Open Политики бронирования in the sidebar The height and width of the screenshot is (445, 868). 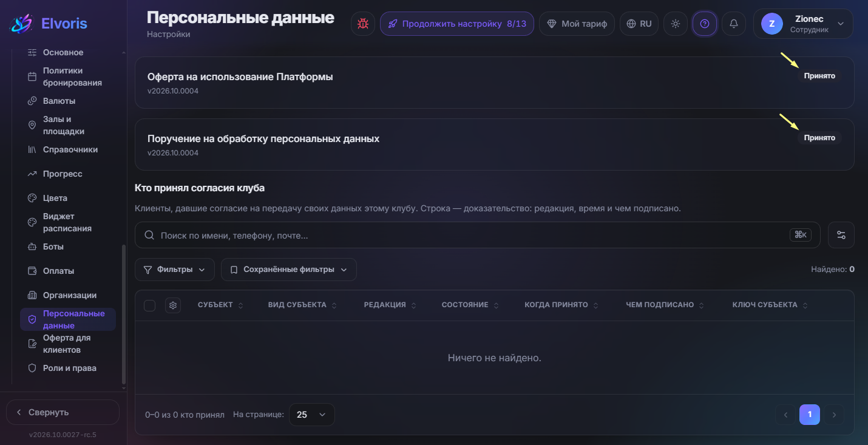tap(68, 76)
